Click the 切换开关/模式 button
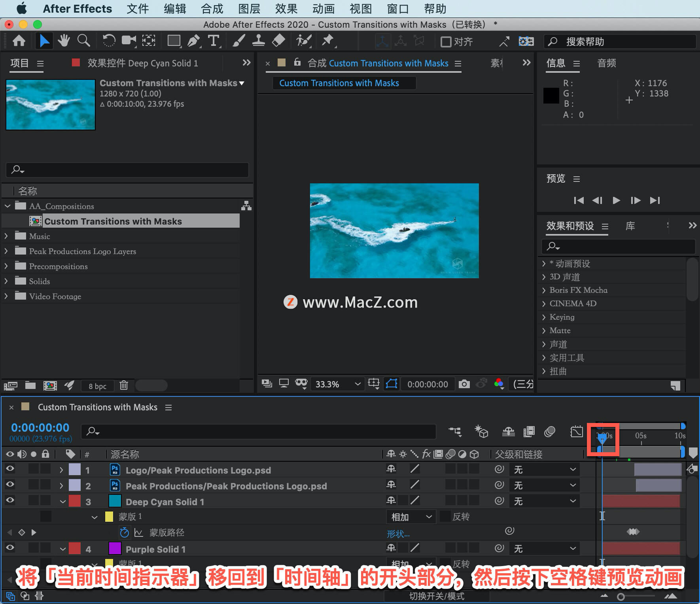Screen dimensions: 700x604 pyautogui.click(x=437, y=596)
